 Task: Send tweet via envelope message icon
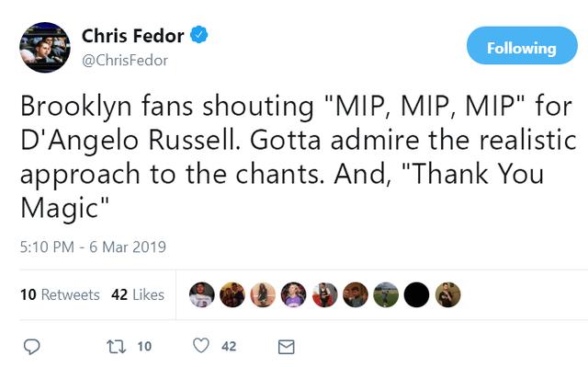pyautogui.click(x=286, y=347)
